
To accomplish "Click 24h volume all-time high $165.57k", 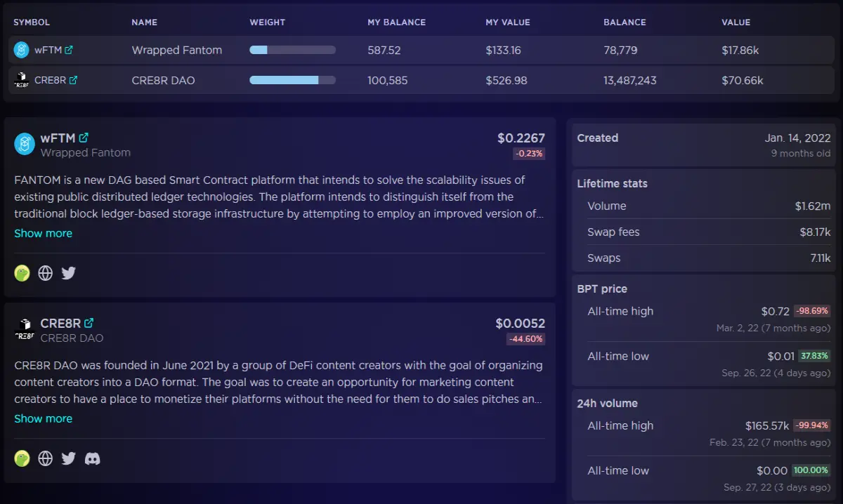I will pyautogui.click(x=767, y=425).
